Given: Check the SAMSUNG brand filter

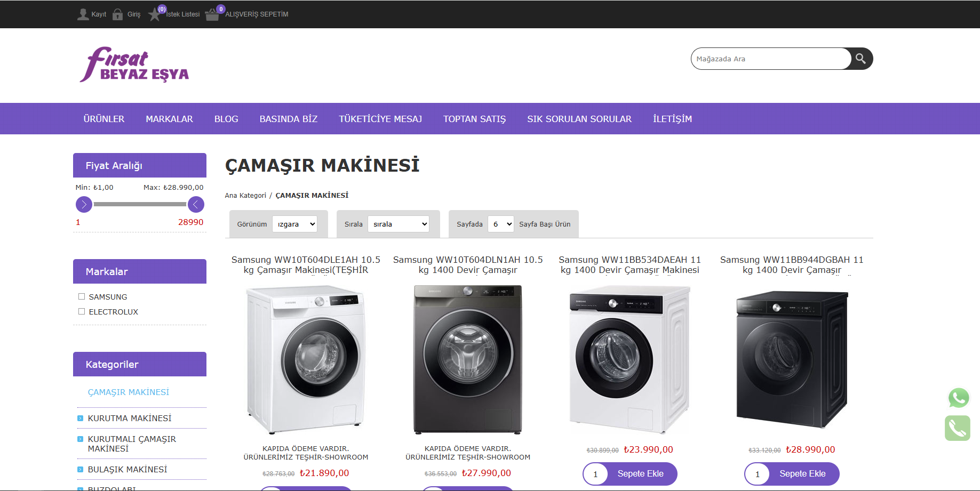Looking at the screenshot, I should pos(82,296).
